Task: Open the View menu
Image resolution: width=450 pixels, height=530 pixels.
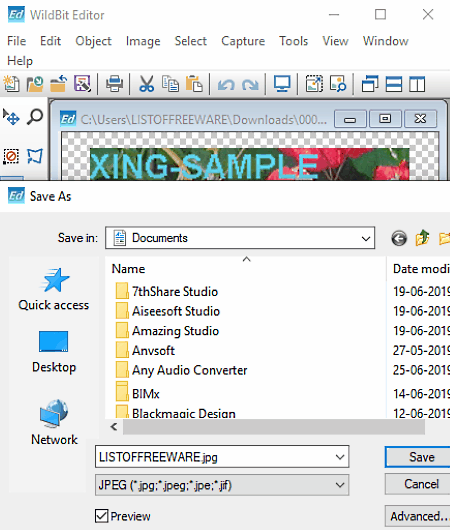Action: [335, 41]
